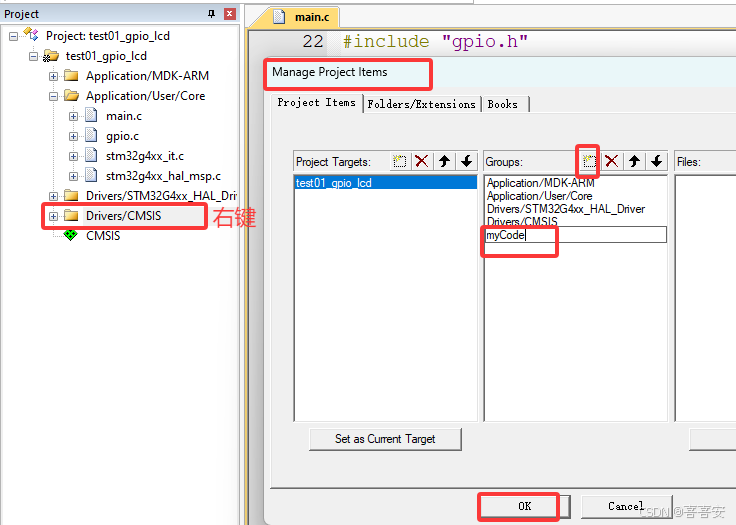The width and height of the screenshot is (736, 525).
Task: Move Project Target down arrow
Action: (x=467, y=162)
